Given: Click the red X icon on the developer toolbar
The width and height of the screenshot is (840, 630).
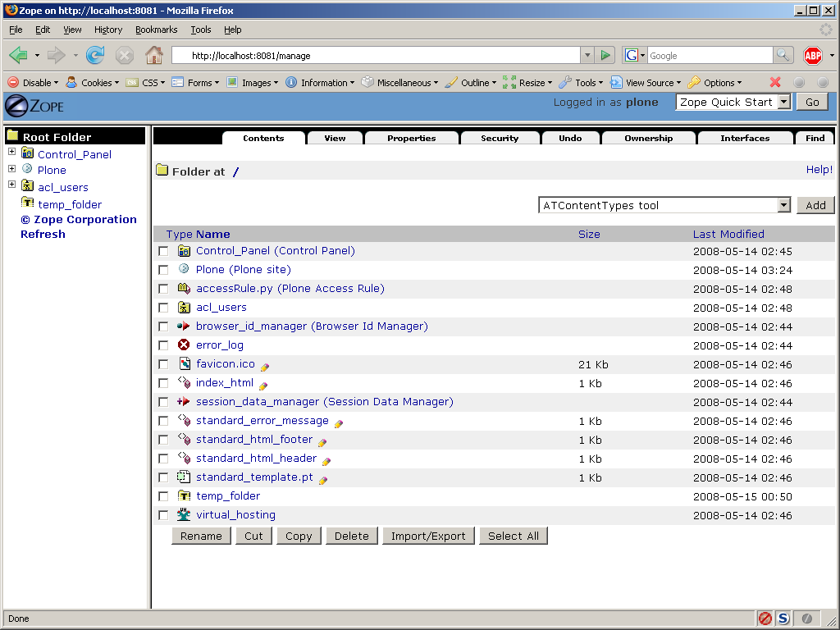Looking at the screenshot, I should click(775, 83).
